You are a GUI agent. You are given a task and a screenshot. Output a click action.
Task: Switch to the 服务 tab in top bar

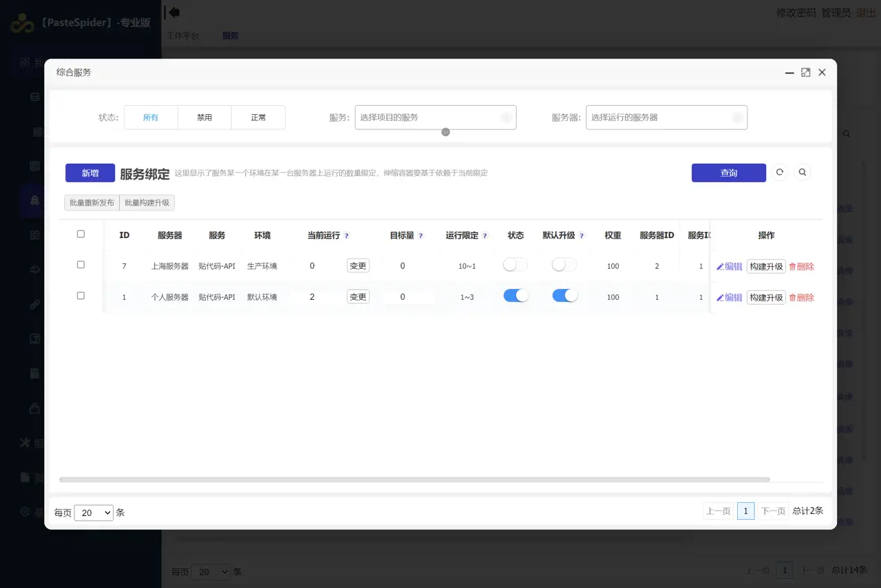click(231, 36)
